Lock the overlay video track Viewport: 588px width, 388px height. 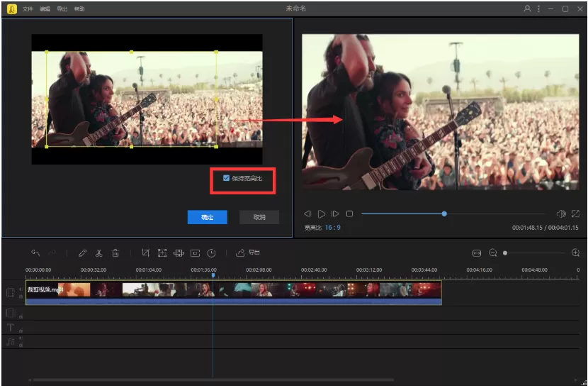click(21, 316)
